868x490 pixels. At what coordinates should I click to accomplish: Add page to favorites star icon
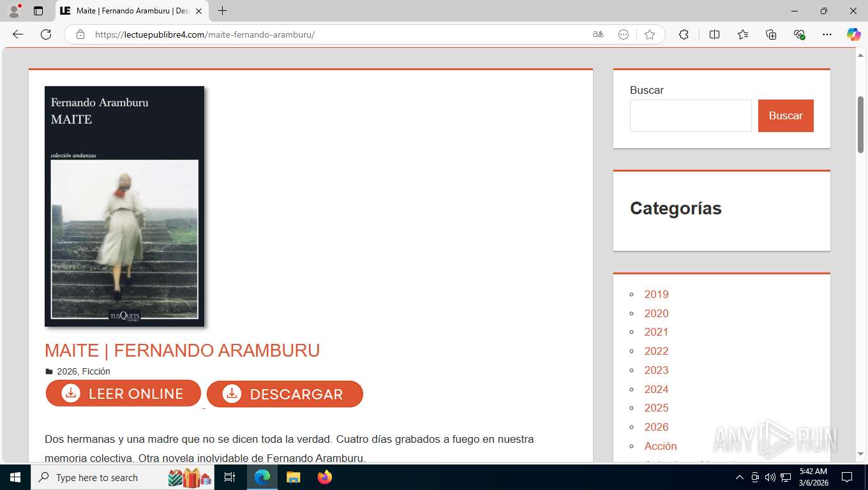(x=650, y=34)
